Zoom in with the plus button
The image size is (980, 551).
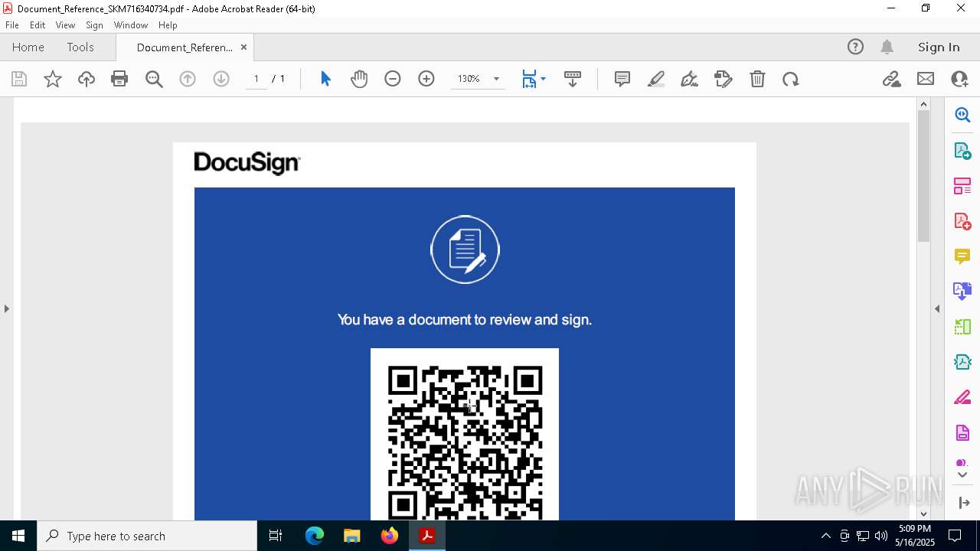tap(426, 79)
